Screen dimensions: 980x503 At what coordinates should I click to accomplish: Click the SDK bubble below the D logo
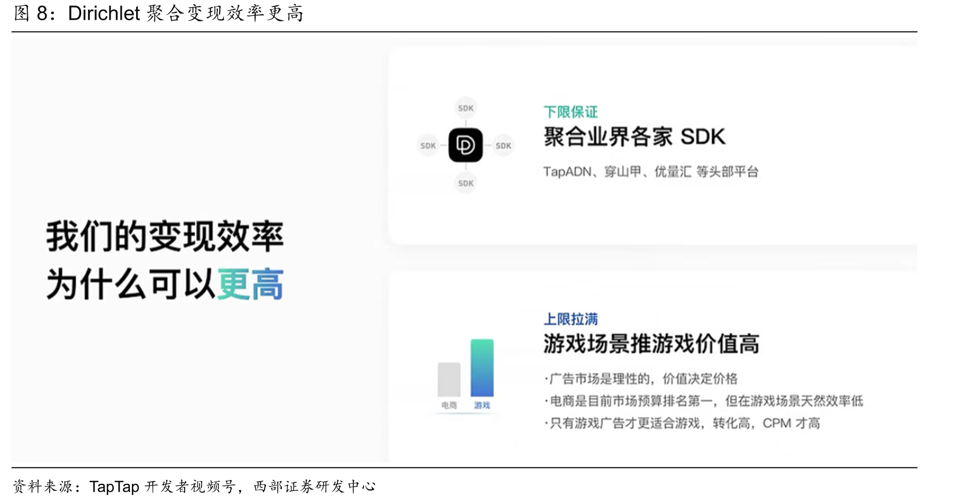pyautogui.click(x=465, y=183)
